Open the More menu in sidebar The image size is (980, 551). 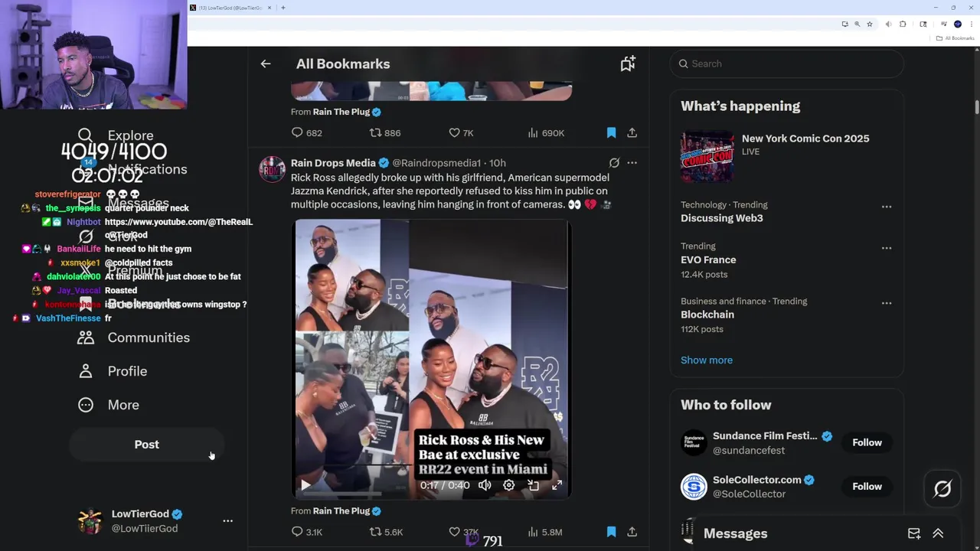109,405
